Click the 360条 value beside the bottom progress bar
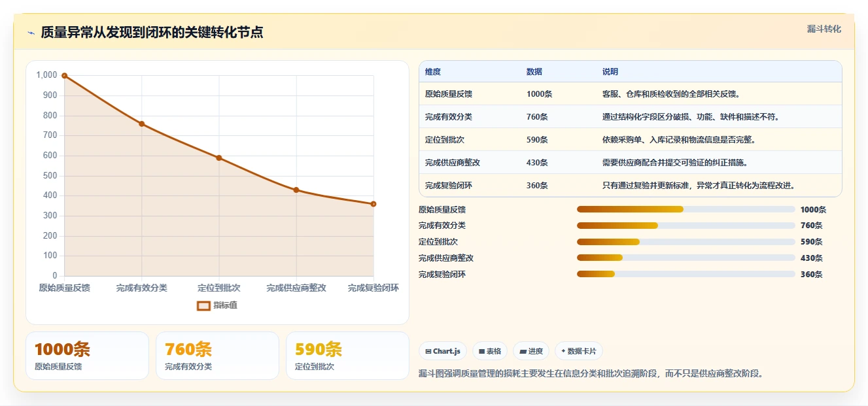Screen dimensions: 868x406 pos(811,275)
